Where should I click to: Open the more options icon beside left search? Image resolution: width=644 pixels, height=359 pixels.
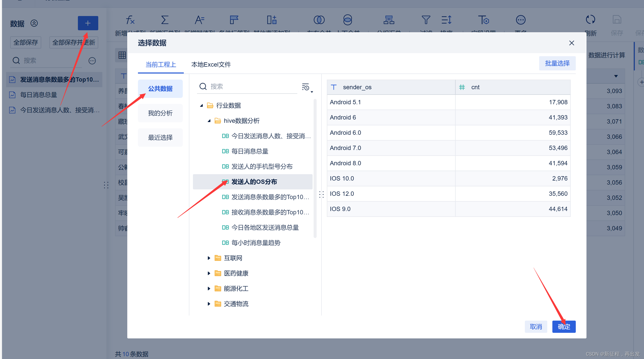click(92, 61)
